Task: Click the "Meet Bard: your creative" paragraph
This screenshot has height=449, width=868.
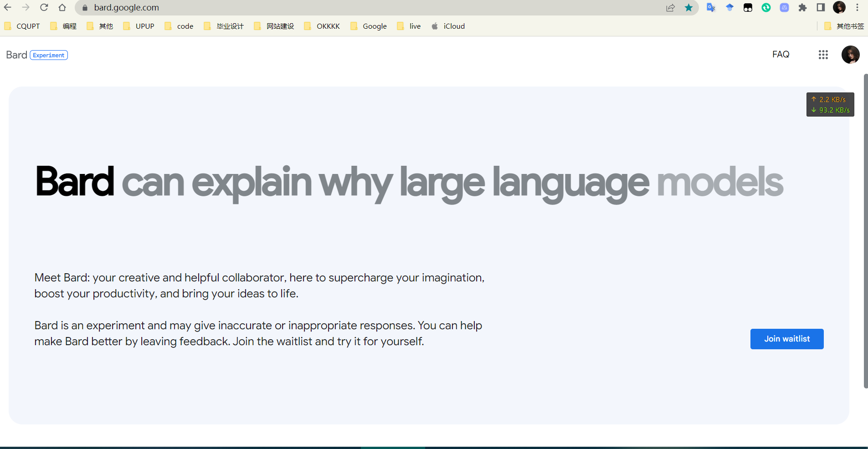Action: point(259,286)
